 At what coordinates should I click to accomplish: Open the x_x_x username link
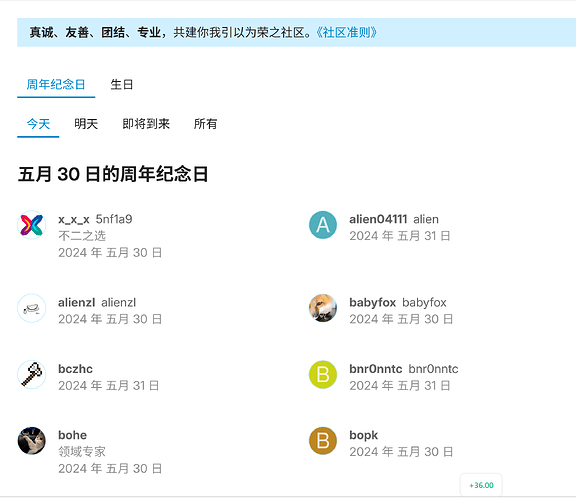74,219
